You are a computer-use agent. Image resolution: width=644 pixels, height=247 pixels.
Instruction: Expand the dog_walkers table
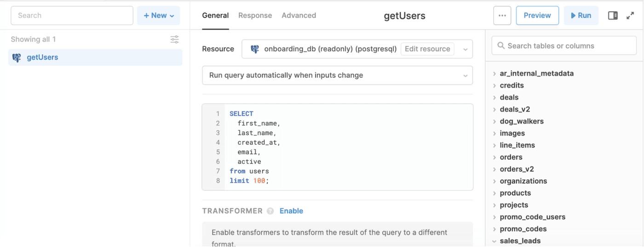(x=494, y=121)
